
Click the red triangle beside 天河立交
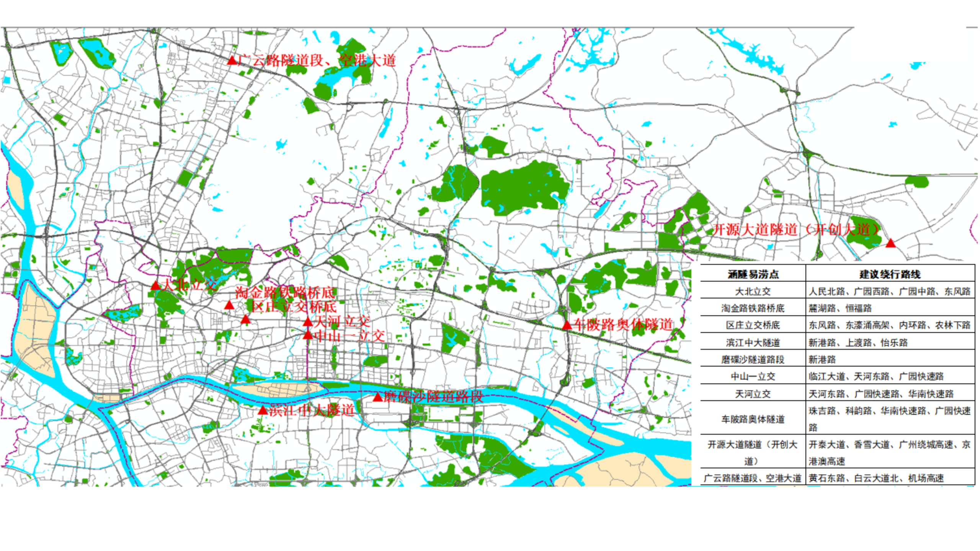click(308, 322)
